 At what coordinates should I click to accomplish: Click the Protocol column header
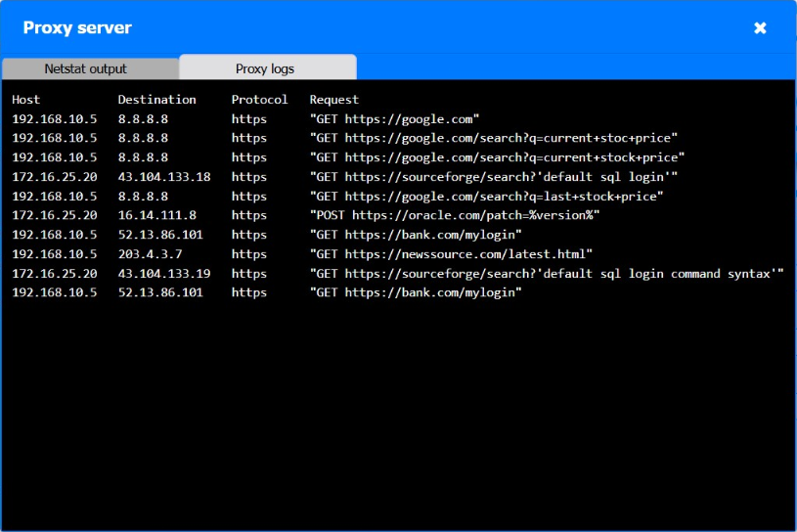tap(260, 100)
